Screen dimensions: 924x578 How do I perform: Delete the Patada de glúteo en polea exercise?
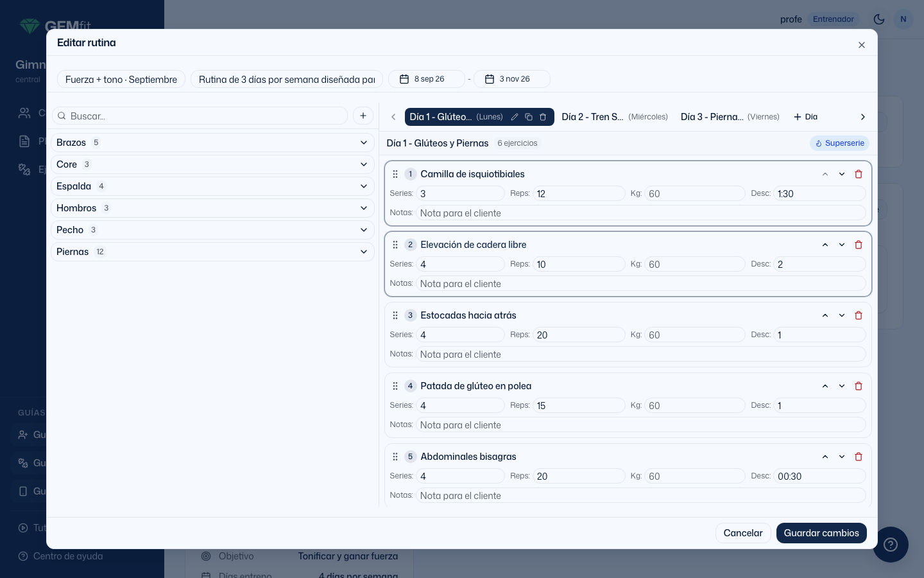pos(859,386)
